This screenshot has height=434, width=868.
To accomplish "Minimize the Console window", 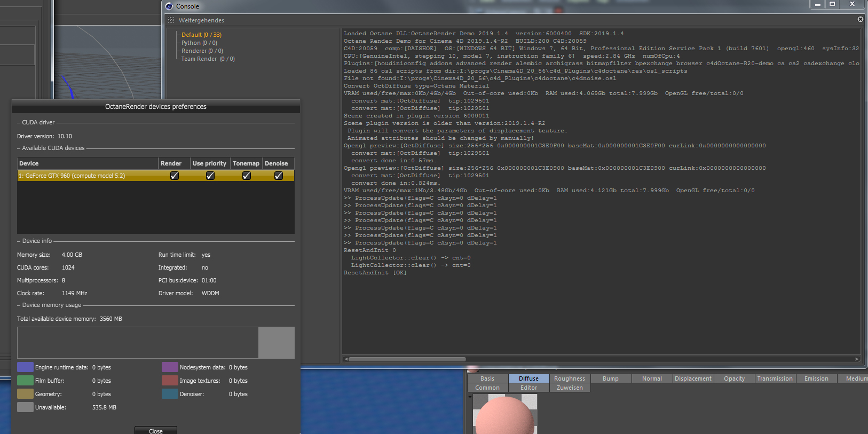I will [x=817, y=4].
